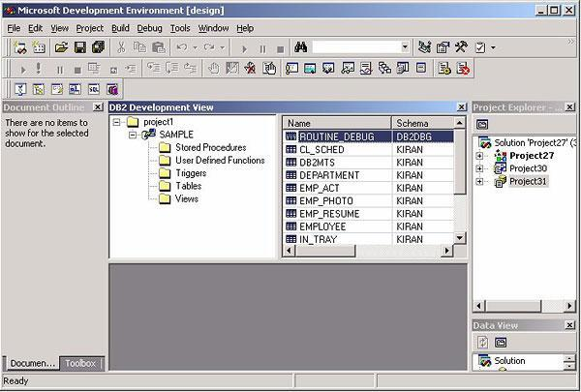Viewport: 581px width, 392px height.
Task: Click the Project Explorer scroll-right arrow
Action: pyautogui.click(x=569, y=306)
